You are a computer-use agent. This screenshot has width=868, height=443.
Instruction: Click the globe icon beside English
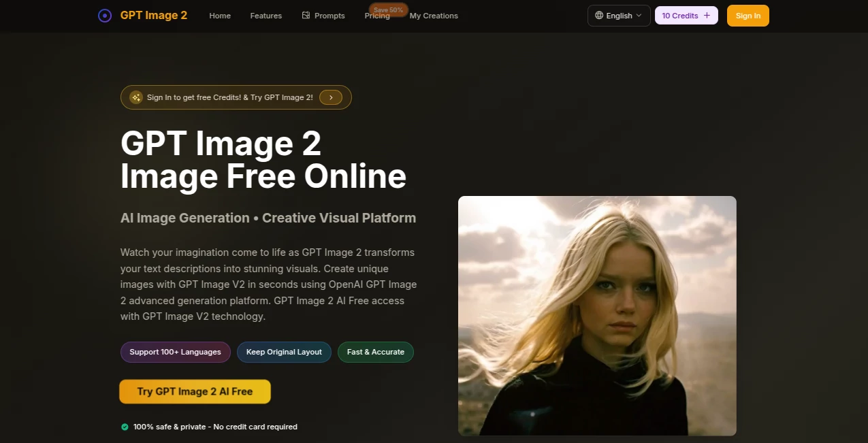click(598, 15)
